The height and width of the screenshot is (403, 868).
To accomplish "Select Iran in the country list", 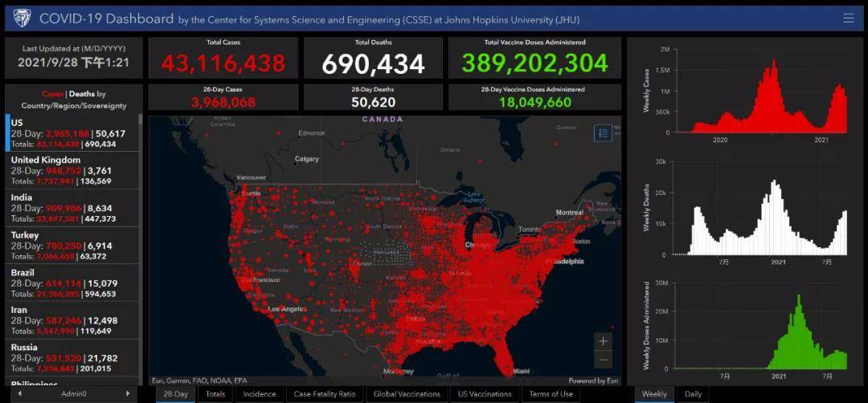I will pyautogui.click(x=72, y=320).
